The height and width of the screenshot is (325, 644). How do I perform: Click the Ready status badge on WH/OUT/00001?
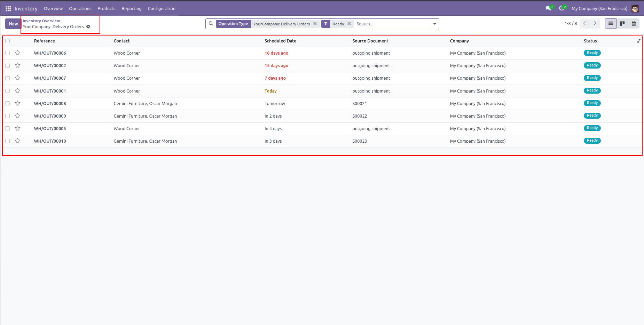click(x=592, y=90)
